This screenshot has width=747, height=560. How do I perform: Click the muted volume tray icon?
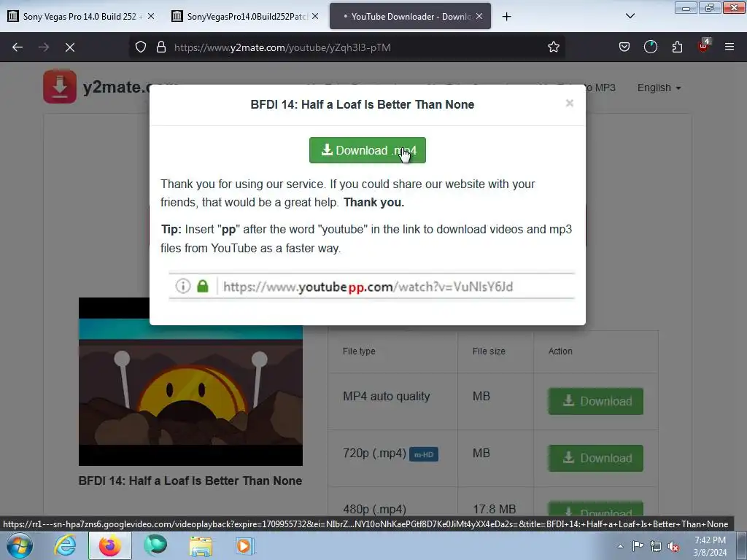(x=673, y=546)
